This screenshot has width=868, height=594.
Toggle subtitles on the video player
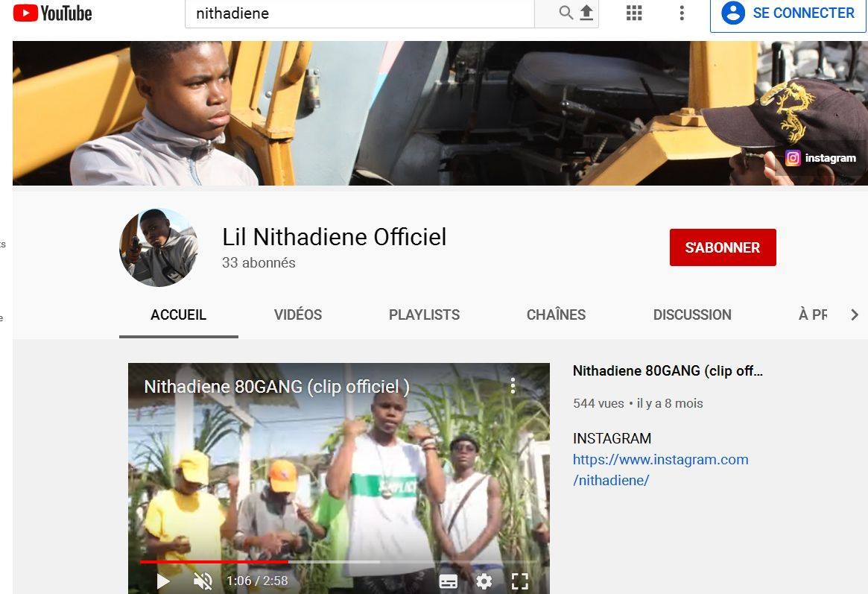448,581
